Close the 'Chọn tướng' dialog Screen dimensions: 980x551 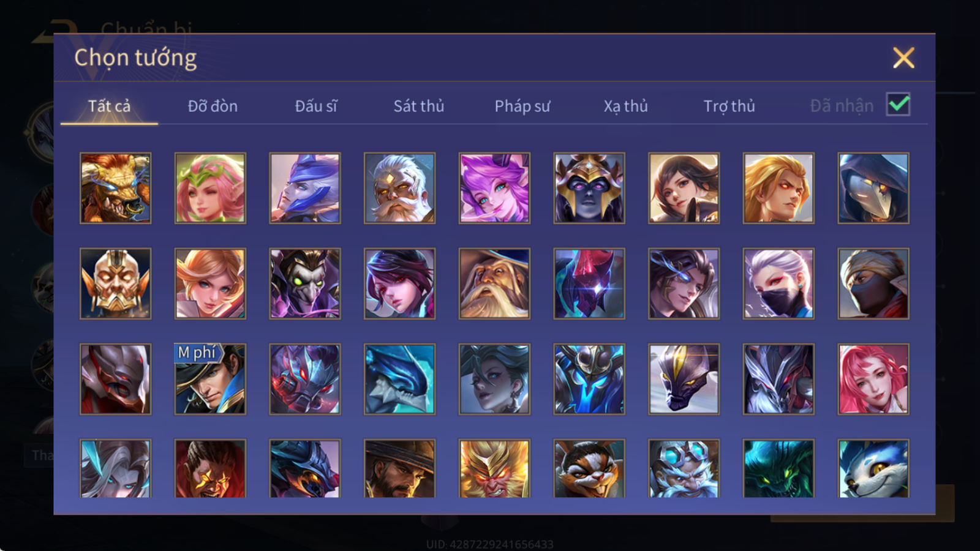tap(903, 58)
